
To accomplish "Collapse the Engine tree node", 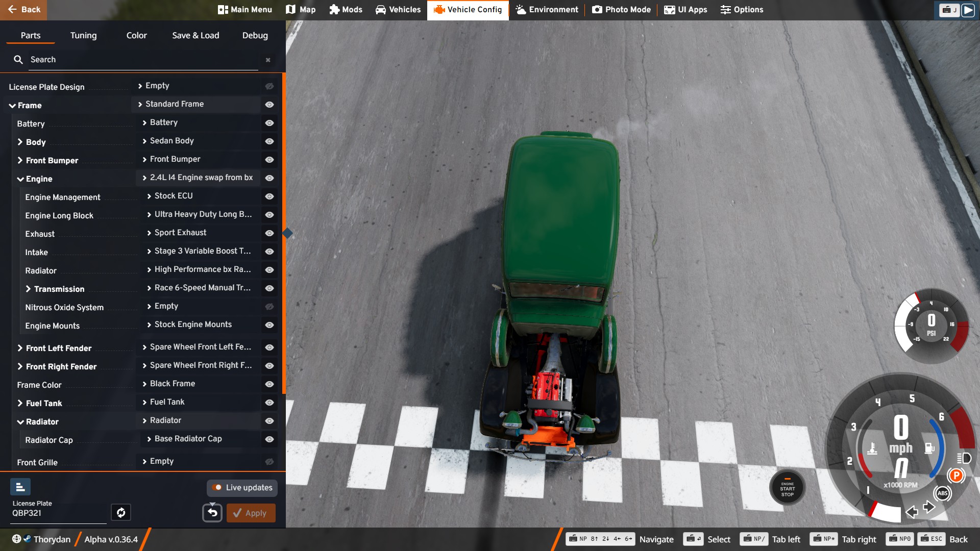I will [x=20, y=179].
